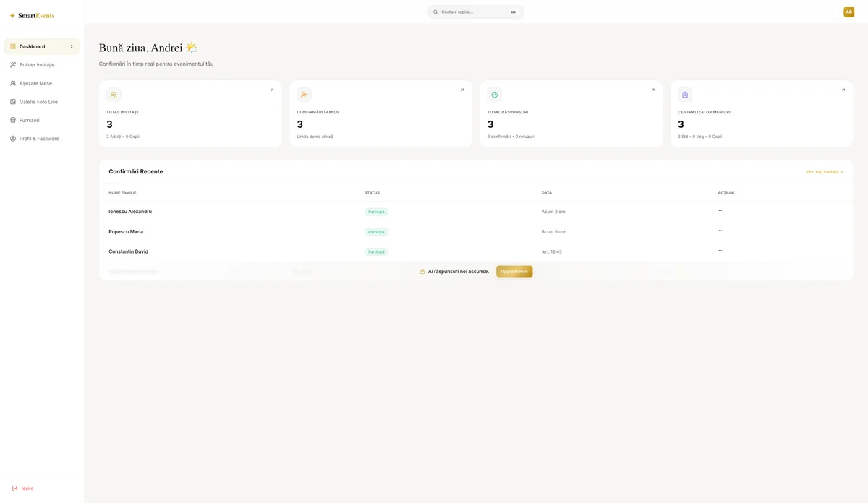This screenshot has height=503, width=868.
Task: Click the Dashboard grid icon in sidebar
Action: [13, 46]
